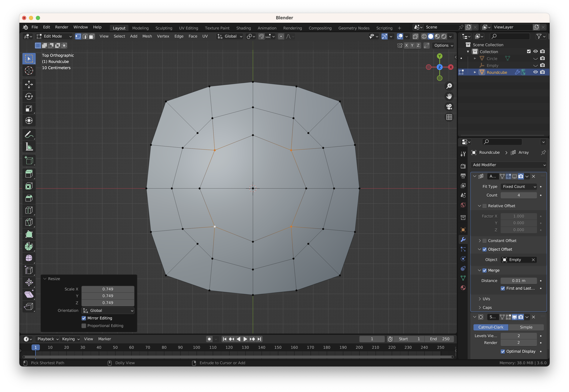Viewport: 569px width, 392px height.
Task: Open the File menu
Action: point(35,27)
